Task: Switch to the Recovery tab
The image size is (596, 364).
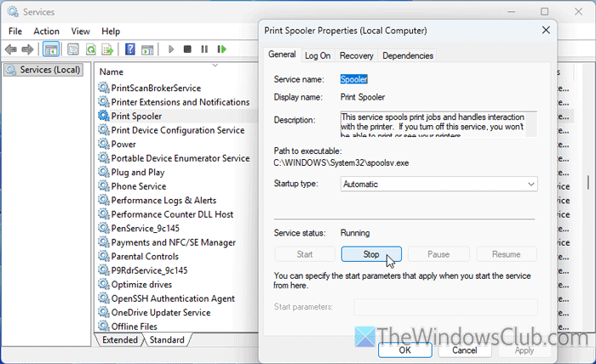Action: click(356, 56)
